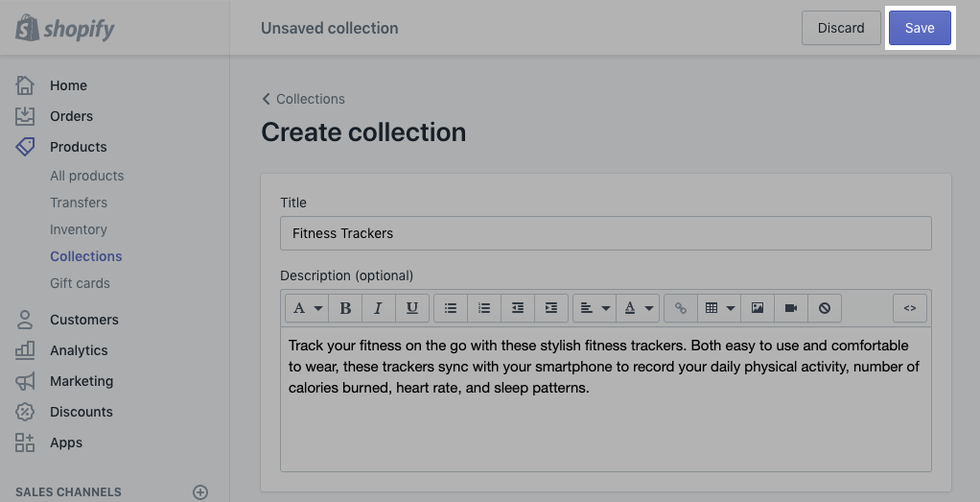Screen dimensions: 980x502
Task: Click the indent icon
Action: point(551,308)
